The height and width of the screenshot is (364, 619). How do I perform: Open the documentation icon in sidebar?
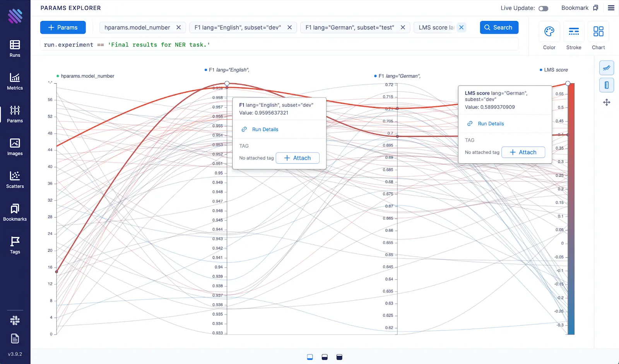click(x=15, y=338)
